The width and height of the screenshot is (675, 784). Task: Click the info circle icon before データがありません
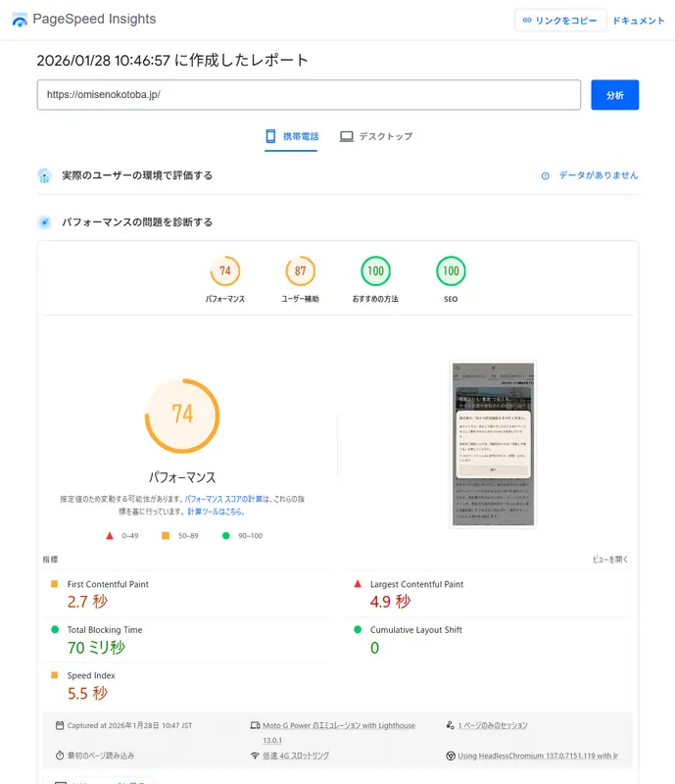[x=546, y=176]
